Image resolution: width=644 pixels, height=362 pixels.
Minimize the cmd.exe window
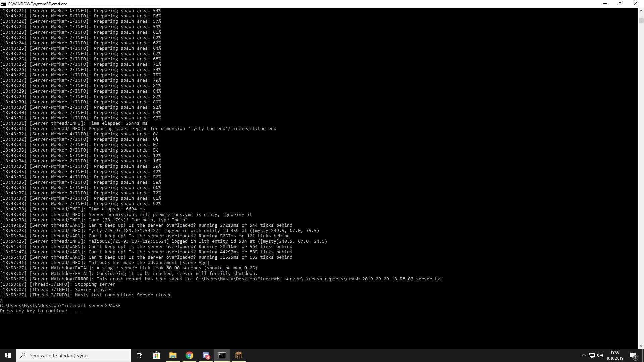click(605, 4)
